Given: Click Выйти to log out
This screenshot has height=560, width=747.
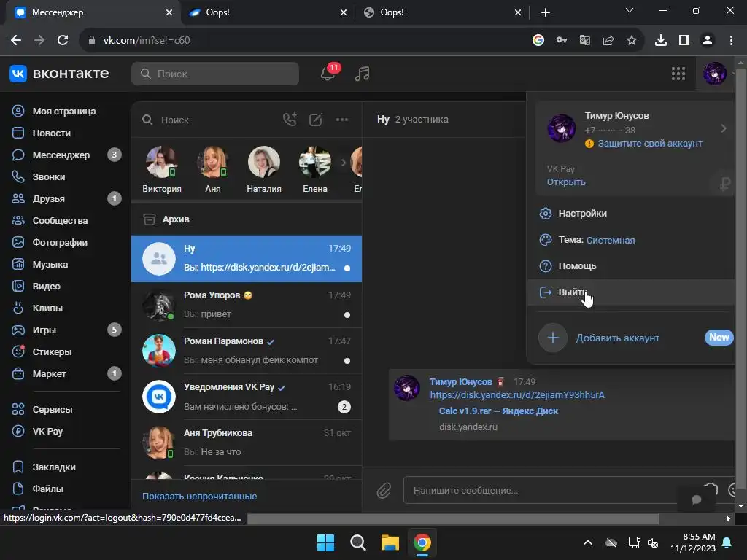Looking at the screenshot, I should point(630,292).
